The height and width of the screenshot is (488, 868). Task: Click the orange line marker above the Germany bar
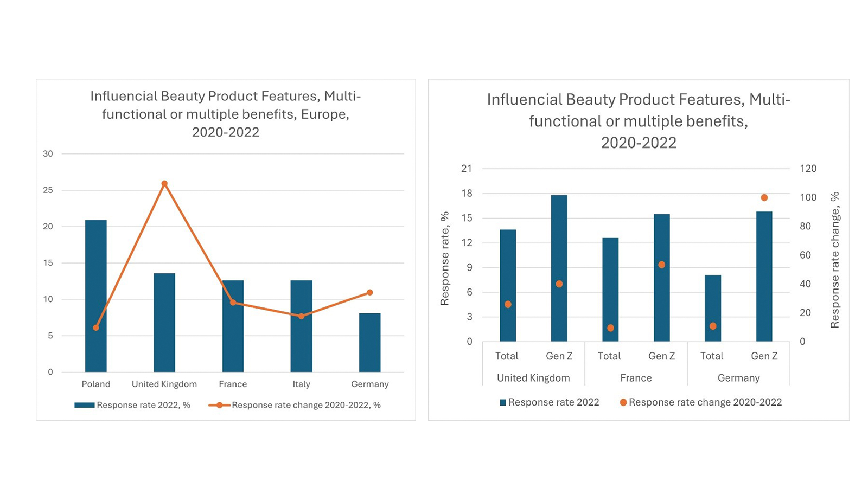369,292
